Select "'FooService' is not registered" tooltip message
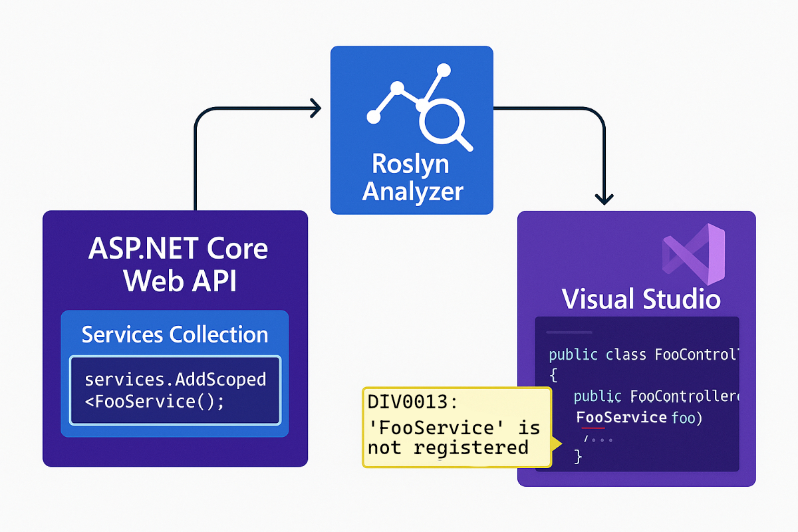 tap(454, 437)
